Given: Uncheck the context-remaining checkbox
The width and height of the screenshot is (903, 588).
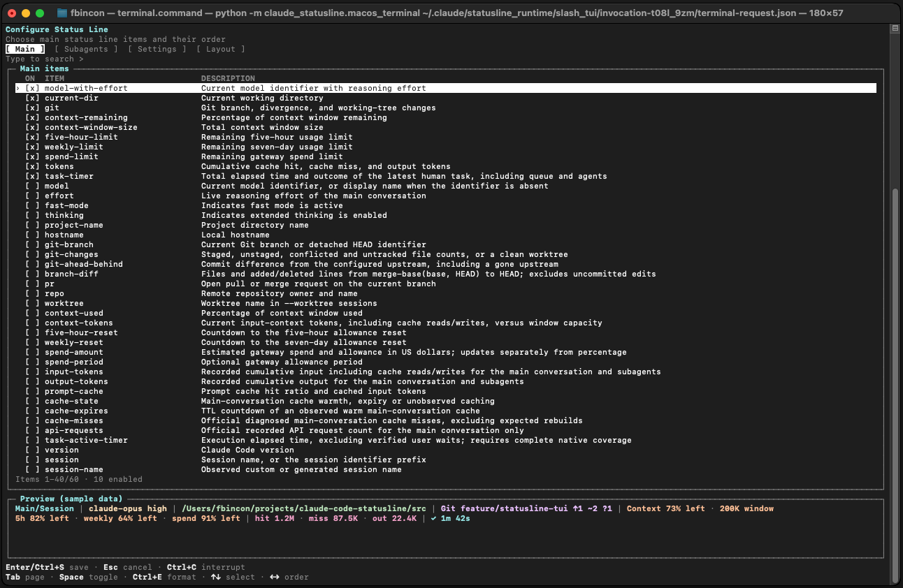Looking at the screenshot, I should (33, 118).
